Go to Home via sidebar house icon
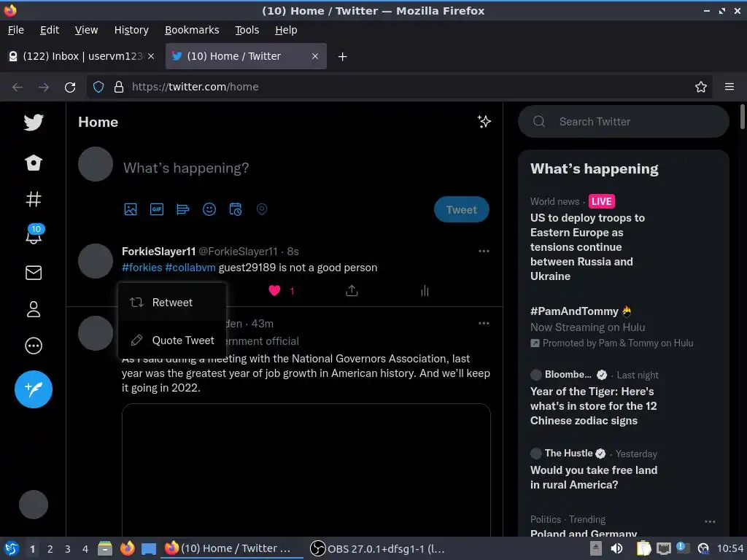The height and width of the screenshot is (560, 747). click(34, 163)
